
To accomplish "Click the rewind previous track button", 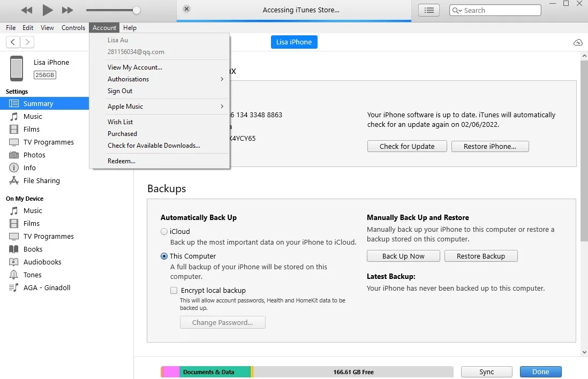I will (x=27, y=10).
